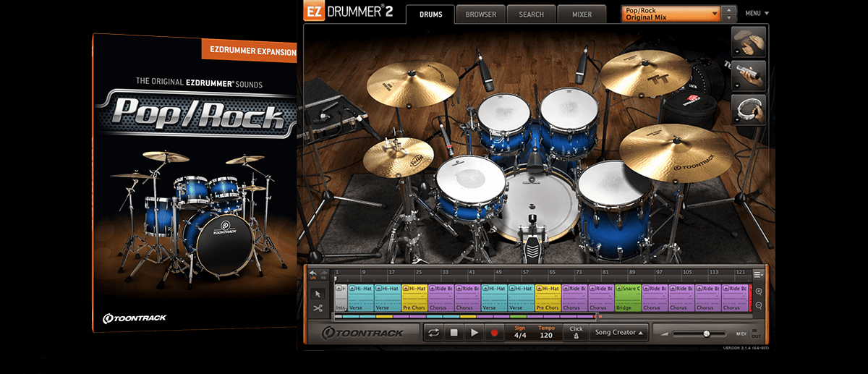Click bar 89 on the ruler
This screenshot has height=374, width=868.
point(631,273)
